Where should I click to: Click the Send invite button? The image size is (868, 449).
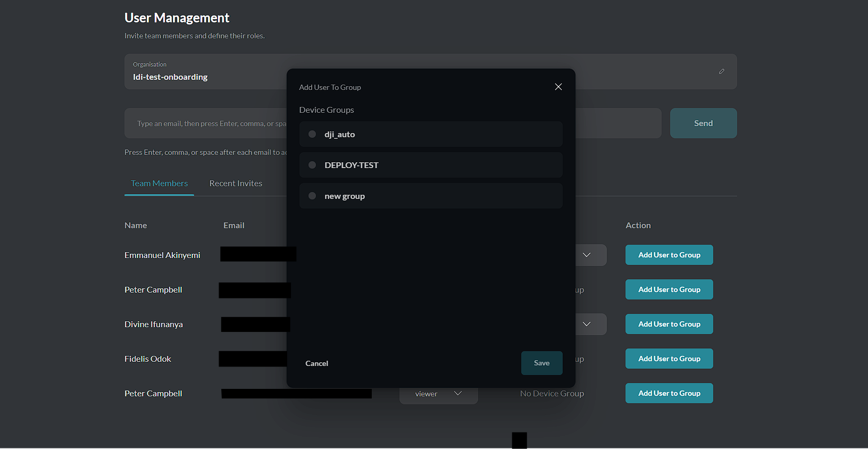point(703,123)
